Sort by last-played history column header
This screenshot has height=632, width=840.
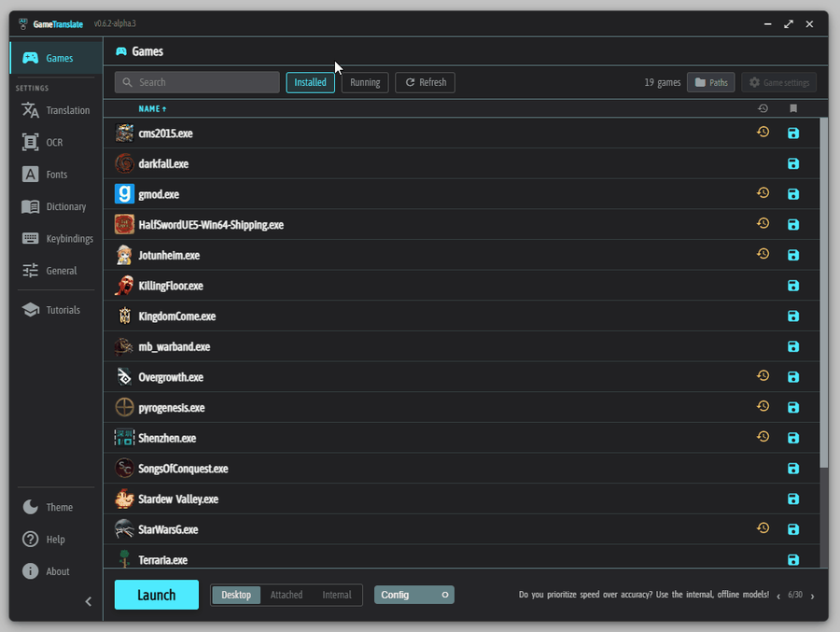point(763,109)
